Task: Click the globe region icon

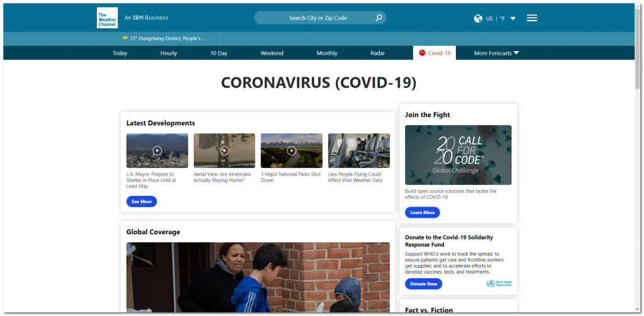Action: coord(478,18)
